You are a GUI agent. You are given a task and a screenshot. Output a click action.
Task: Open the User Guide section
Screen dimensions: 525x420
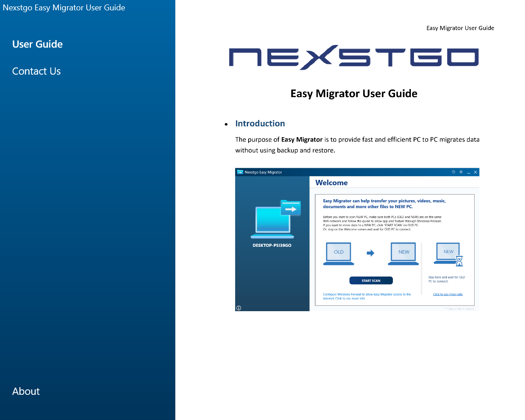click(37, 44)
